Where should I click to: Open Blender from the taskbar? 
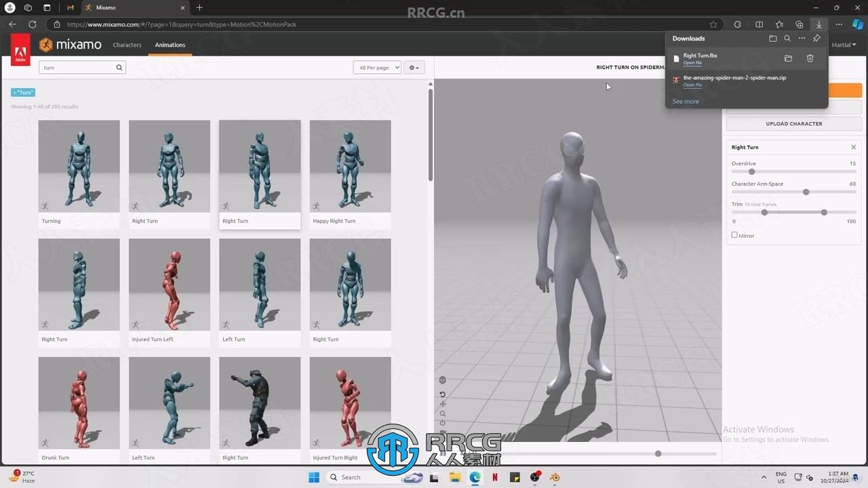pyautogui.click(x=555, y=477)
